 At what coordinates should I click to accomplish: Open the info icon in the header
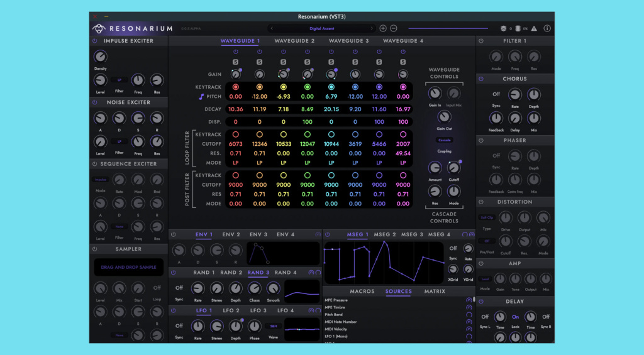(x=547, y=28)
